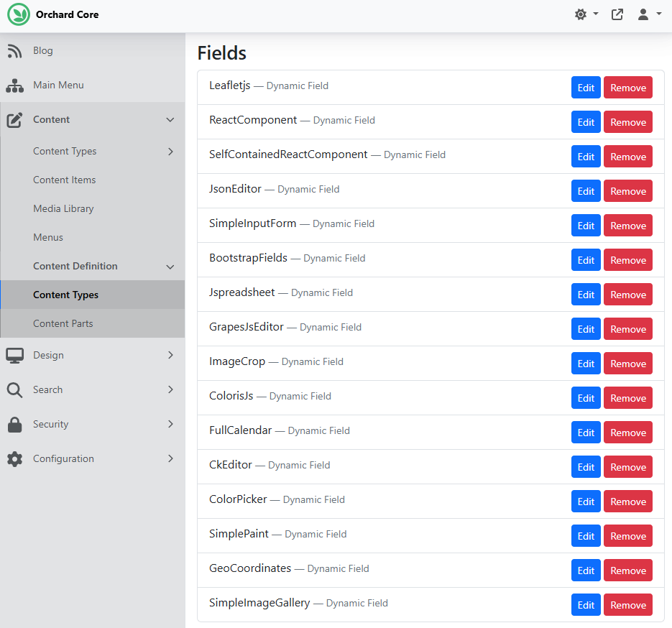Remove the GeoCoordinates field
The height and width of the screenshot is (628, 672).
click(x=628, y=571)
